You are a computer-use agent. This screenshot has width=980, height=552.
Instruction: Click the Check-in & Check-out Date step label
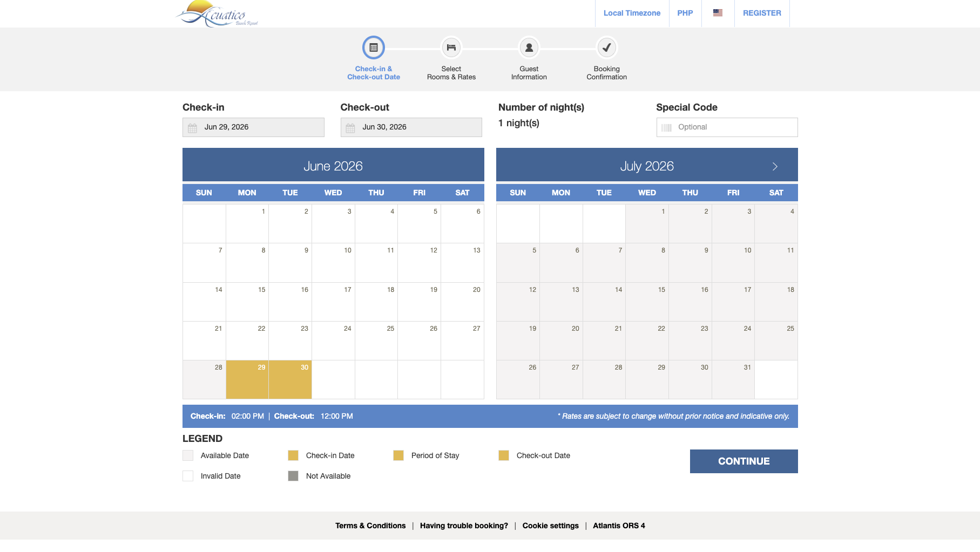click(x=374, y=73)
